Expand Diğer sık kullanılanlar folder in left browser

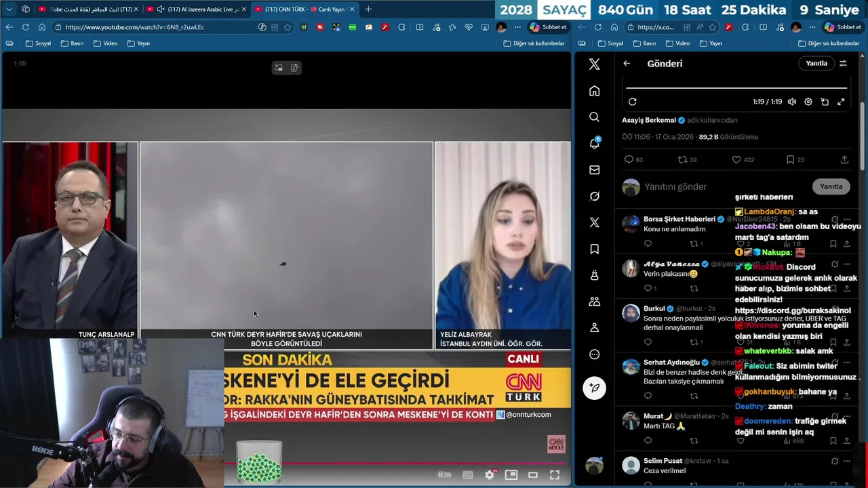click(534, 43)
